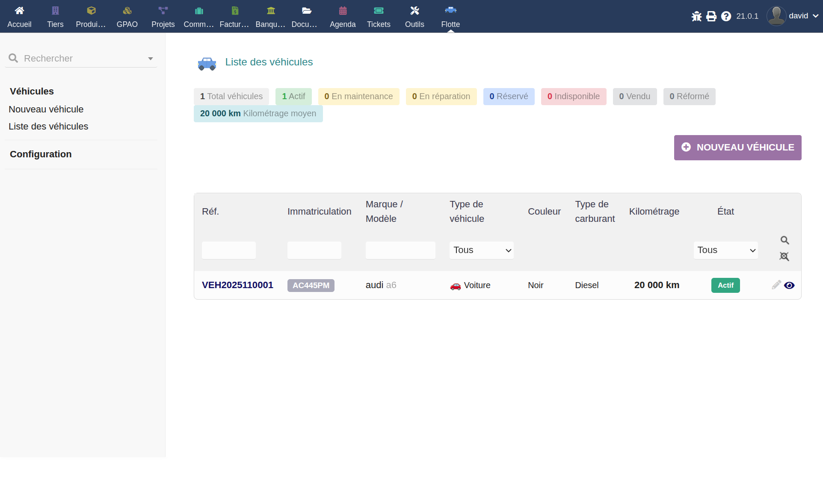Click the search magnifier icon in table filter
Viewport: 823px width, 504px height.
[785, 240]
